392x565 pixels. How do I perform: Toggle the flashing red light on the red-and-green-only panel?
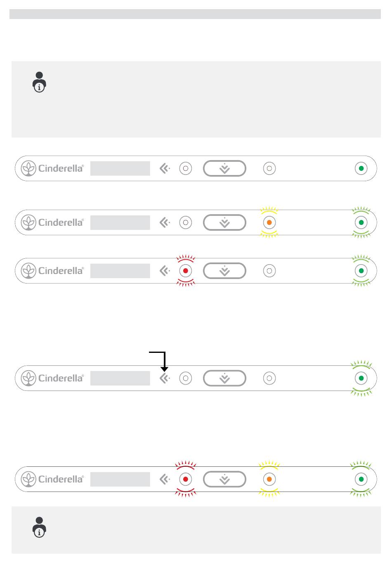pos(186,271)
